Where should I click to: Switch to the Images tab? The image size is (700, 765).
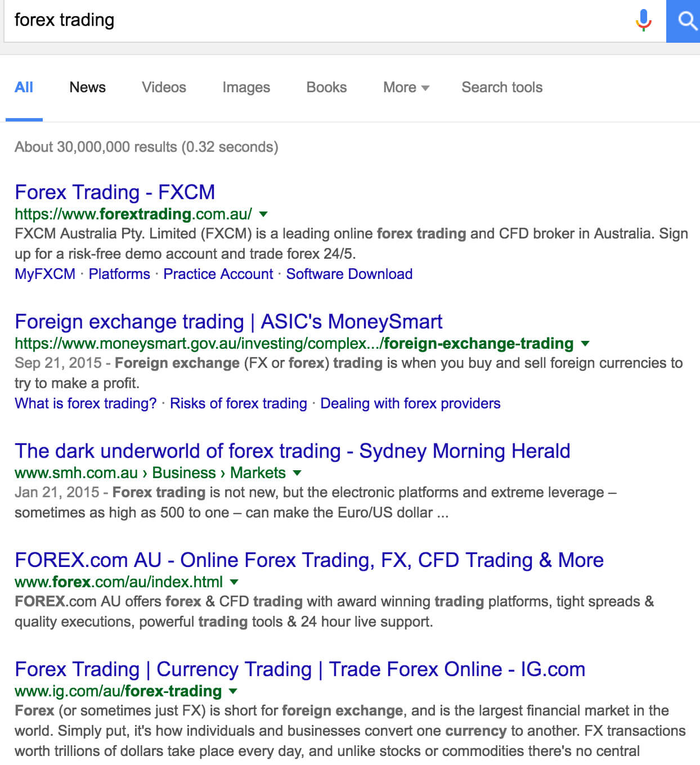pos(246,87)
